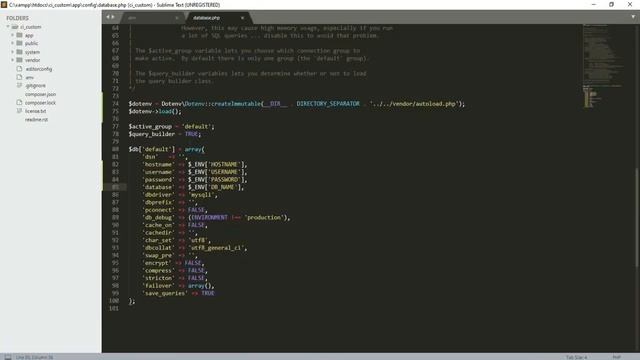Expand the system folder arrow
Screen dimensions: 640x360
pos(13,52)
